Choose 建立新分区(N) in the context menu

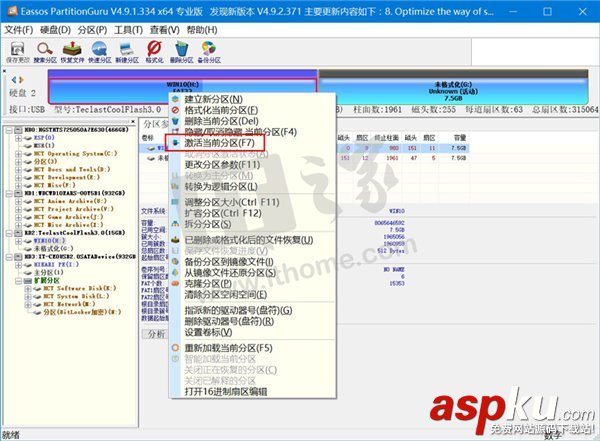[x=252, y=99]
